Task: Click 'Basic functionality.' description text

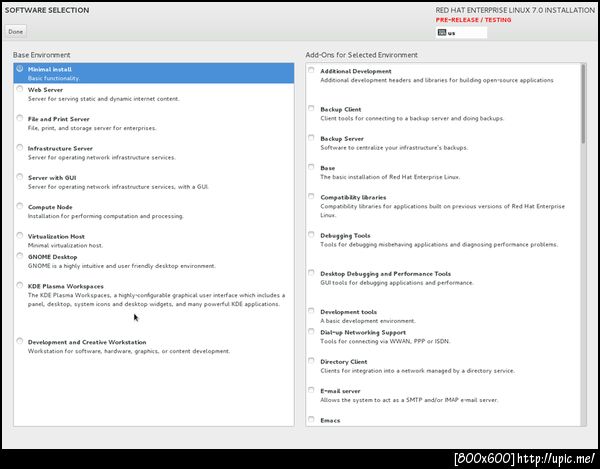Action: 54,78
